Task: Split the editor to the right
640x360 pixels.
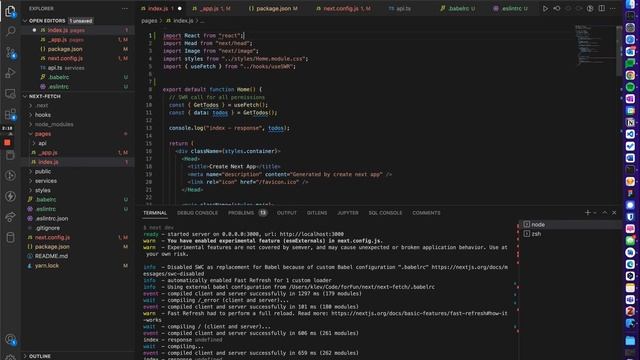Action: (602, 8)
